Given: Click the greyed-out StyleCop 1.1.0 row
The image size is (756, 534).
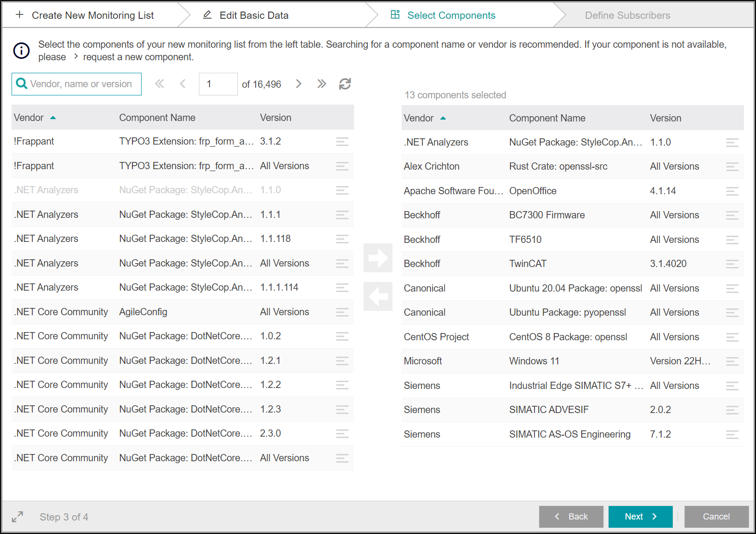Looking at the screenshot, I should (x=182, y=190).
